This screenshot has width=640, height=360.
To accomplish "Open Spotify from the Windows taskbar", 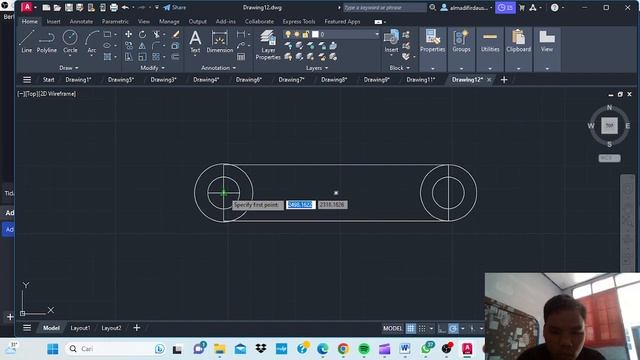I will (364, 349).
